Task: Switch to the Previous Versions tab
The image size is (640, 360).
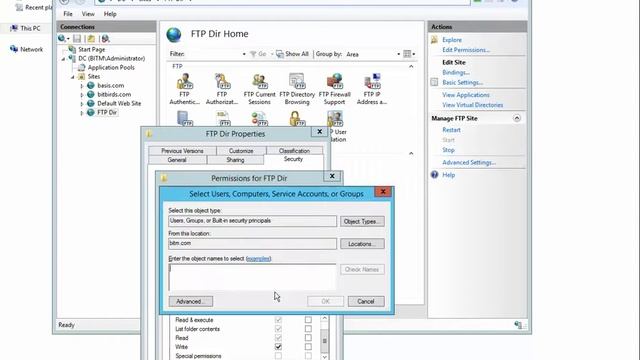Action: (182, 151)
